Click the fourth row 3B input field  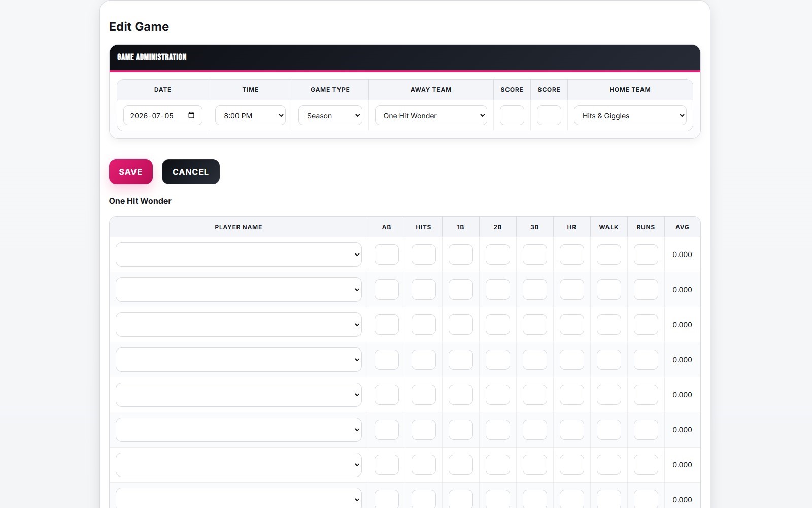tap(535, 360)
